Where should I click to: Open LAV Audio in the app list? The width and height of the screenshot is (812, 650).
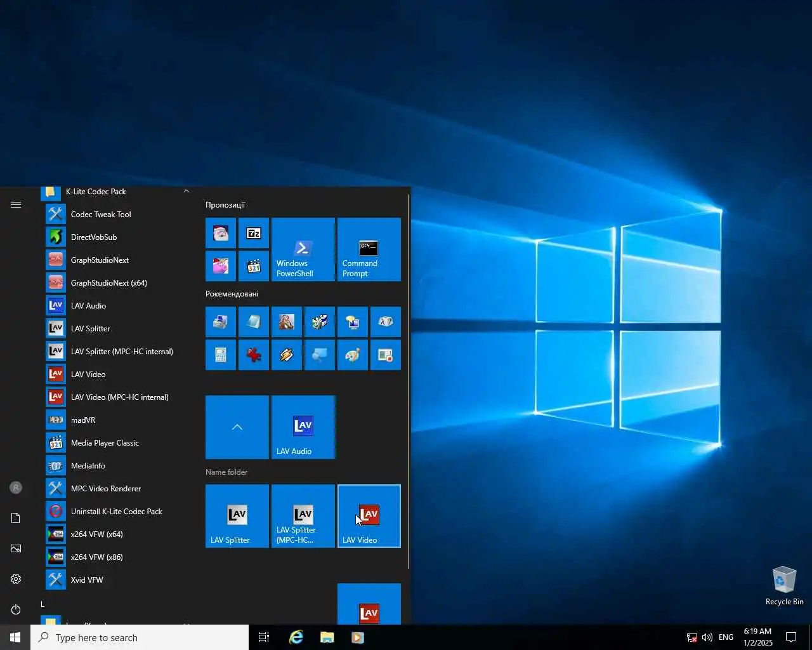click(115, 306)
